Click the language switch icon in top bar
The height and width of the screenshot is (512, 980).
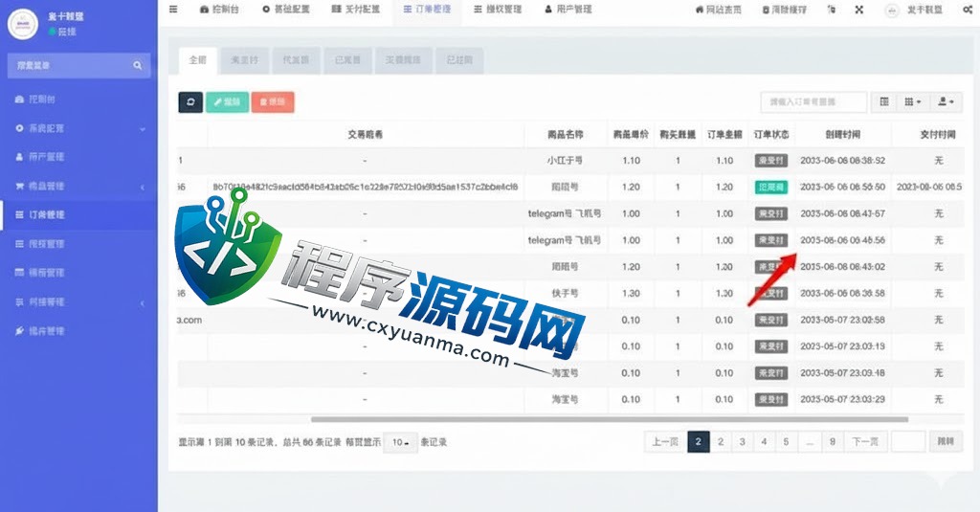click(832, 10)
